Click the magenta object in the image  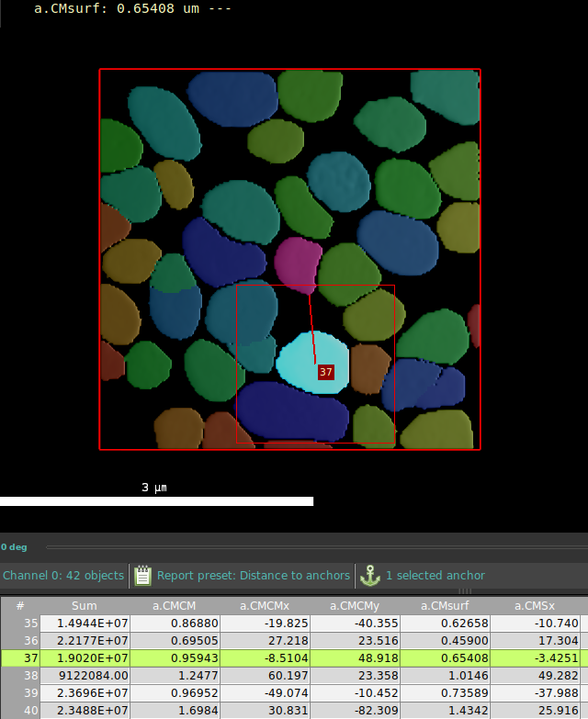(x=296, y=264)
